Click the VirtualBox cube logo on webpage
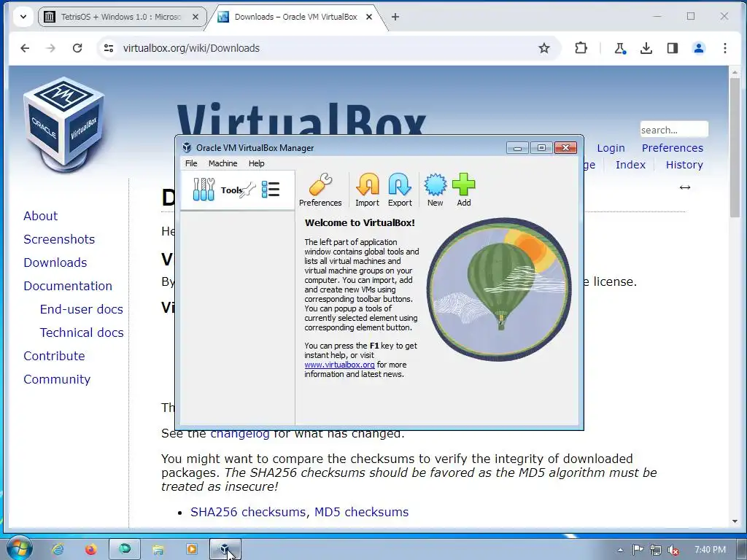The height and width of the screenshot is (560, 747). [64, 124]
